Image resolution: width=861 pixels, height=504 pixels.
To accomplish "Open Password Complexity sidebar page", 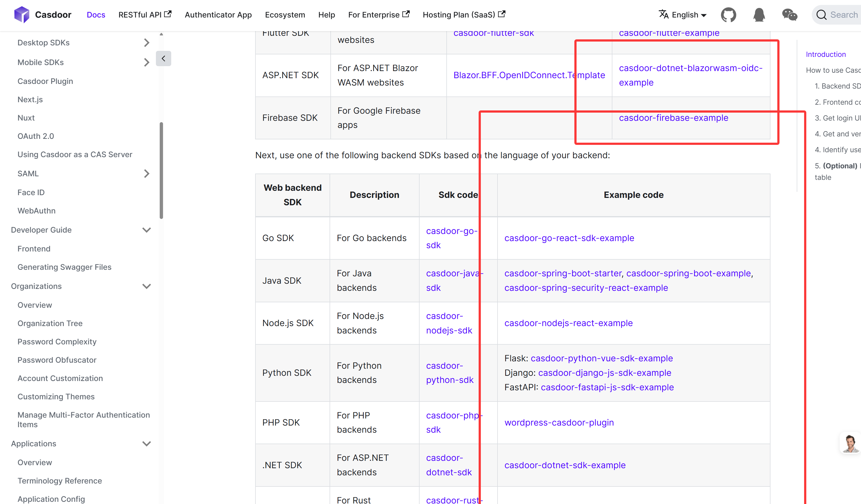I will (57, 341).
